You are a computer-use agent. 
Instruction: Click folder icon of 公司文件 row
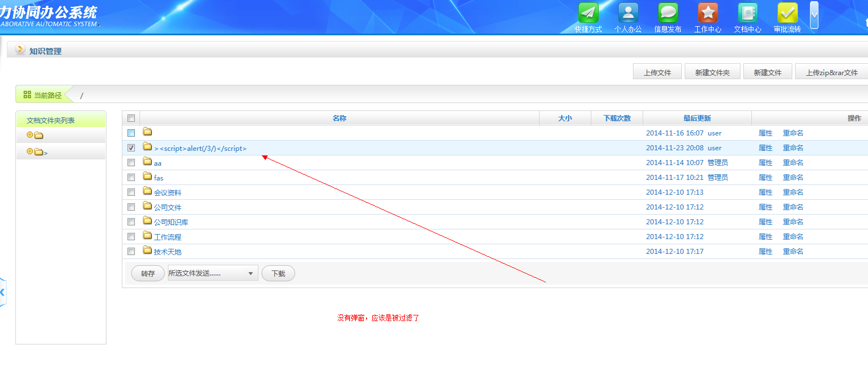click(147, 206)
